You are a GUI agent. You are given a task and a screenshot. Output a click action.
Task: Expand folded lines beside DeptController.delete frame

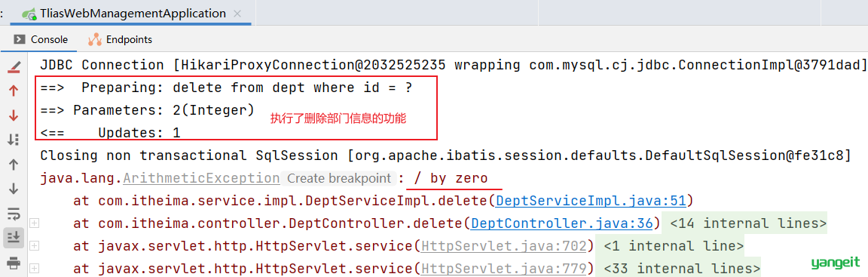point(35,223)
